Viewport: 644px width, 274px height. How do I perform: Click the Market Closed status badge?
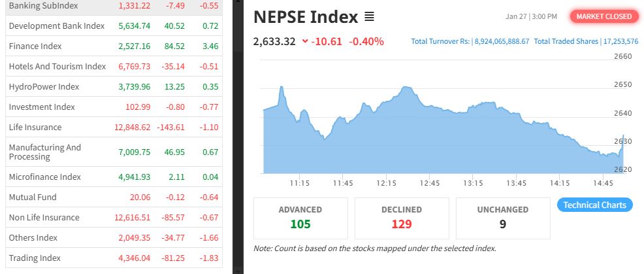604,16
